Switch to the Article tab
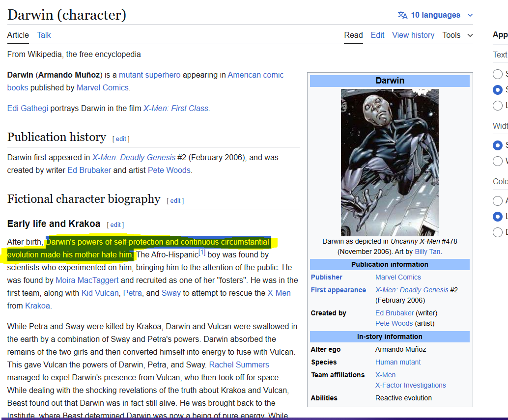Viewport: 508px width, 420px height. [x=18, y=35]
